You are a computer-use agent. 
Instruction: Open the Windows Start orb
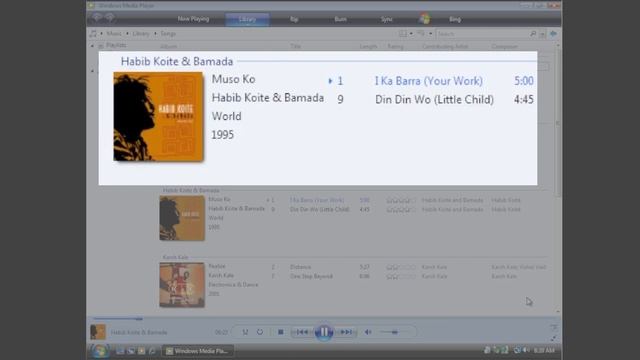tap(100, 351)
